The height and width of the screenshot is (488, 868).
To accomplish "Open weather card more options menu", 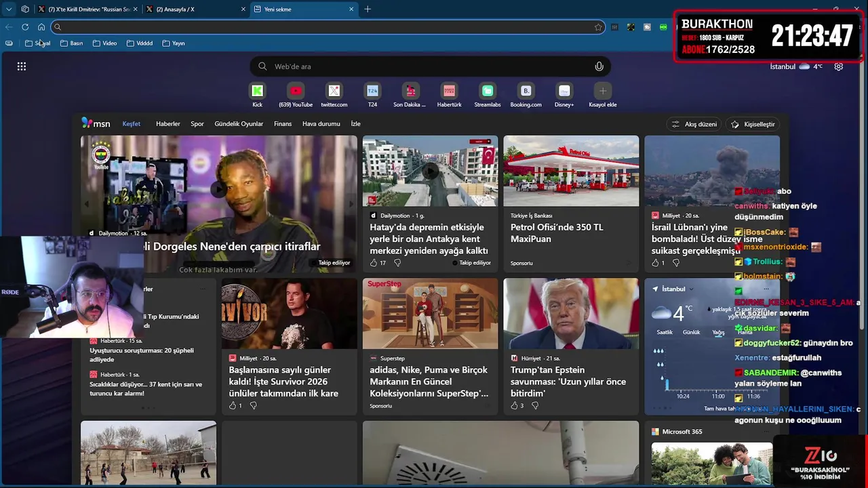I will tap(766, 289).
